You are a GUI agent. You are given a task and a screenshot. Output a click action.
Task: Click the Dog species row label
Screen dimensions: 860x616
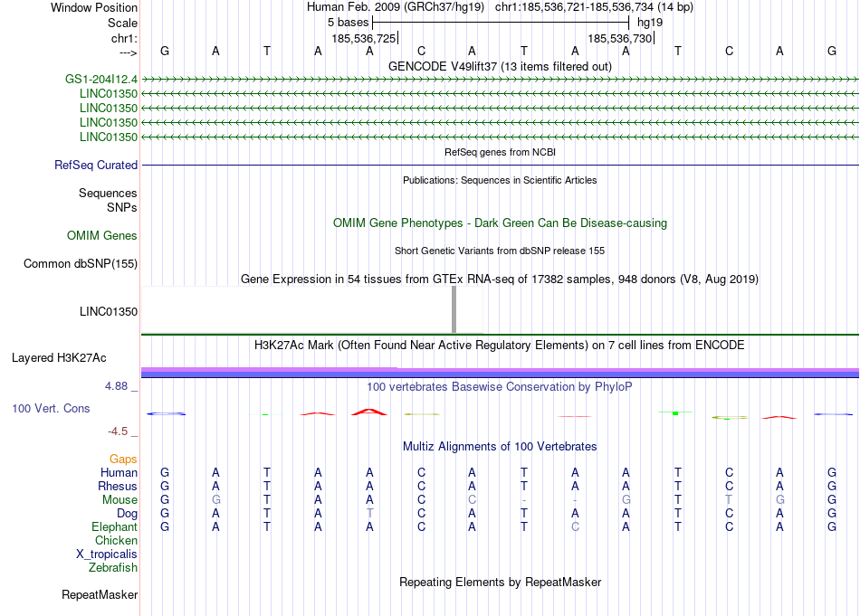point(127,514)
